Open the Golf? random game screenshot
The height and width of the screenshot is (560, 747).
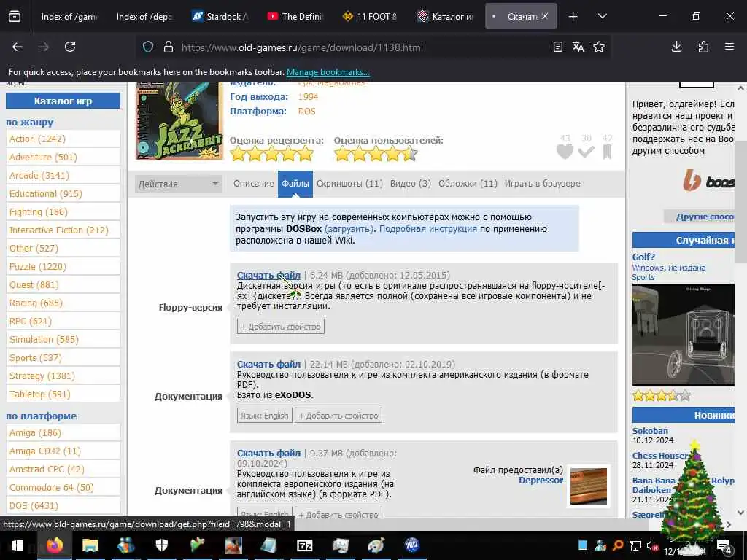(x=683, y=334)
